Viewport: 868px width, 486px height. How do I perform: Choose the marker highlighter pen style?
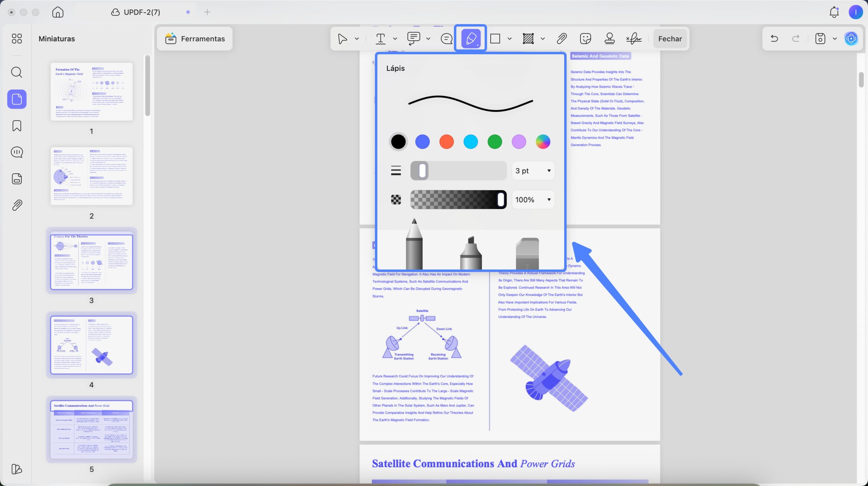(471, 253)
